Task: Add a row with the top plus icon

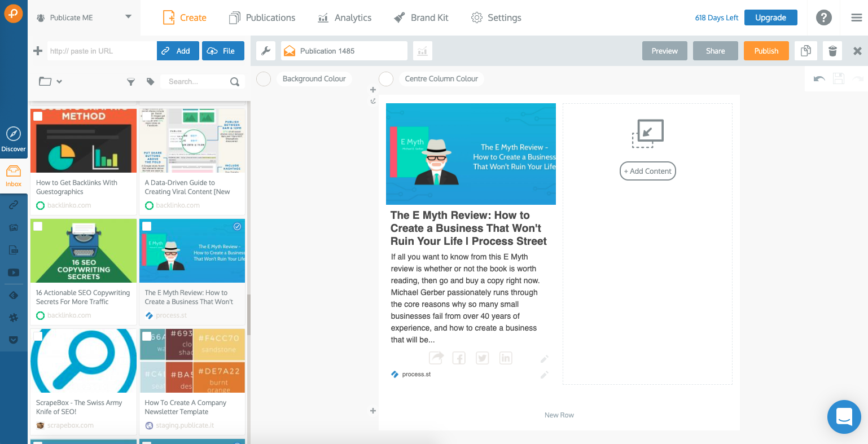Action: tap(372, 90)
